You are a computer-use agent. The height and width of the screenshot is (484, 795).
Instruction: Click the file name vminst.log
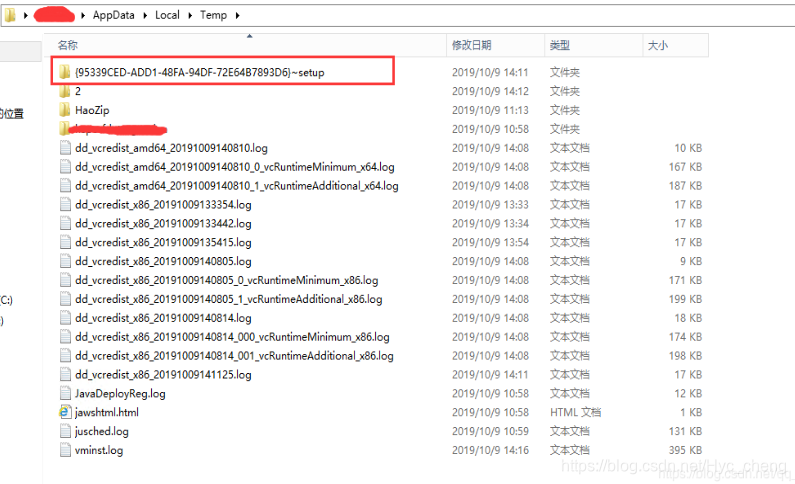coord(99,450)
